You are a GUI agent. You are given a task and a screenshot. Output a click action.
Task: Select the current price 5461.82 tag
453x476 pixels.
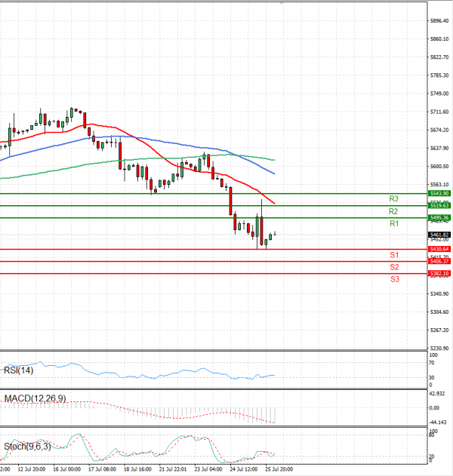[x=439, y=235]
